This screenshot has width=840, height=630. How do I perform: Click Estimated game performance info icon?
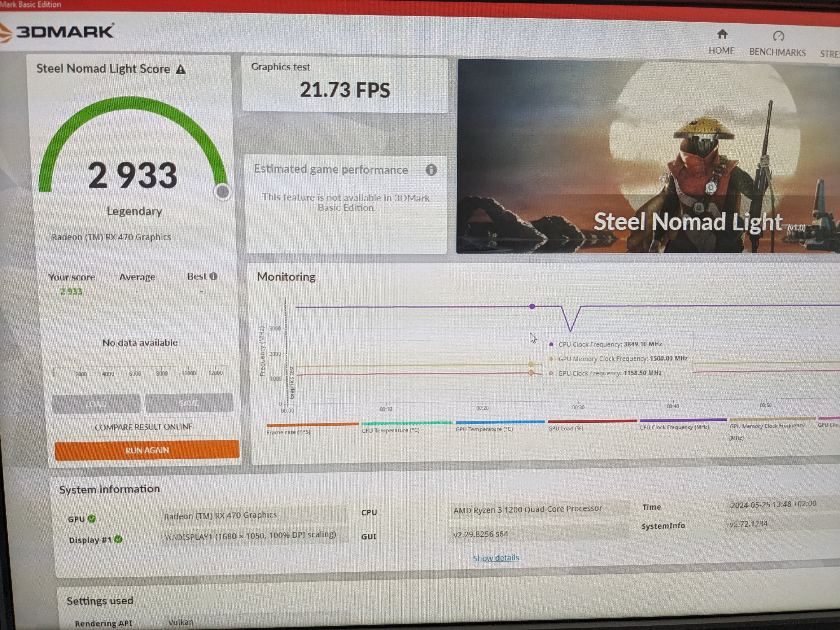(431, 170)
